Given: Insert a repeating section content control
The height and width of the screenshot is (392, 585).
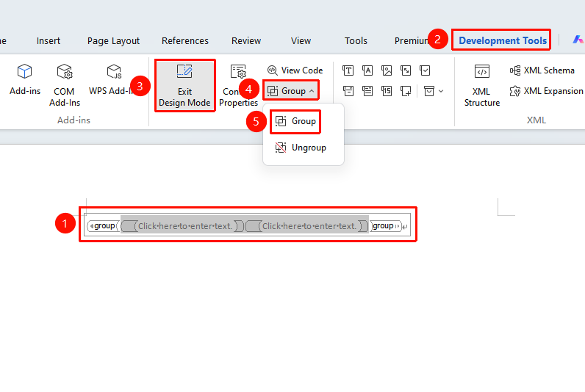Looking at the screenshot, I should 406,91.
